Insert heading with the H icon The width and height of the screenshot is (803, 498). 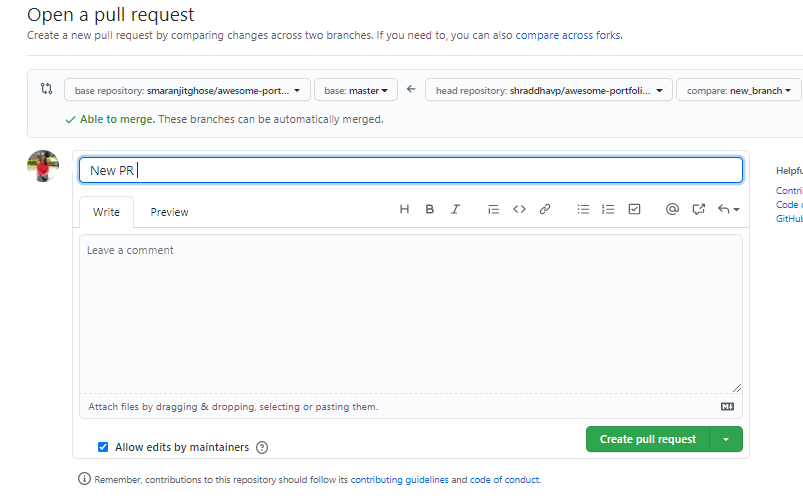click(404, 209)
